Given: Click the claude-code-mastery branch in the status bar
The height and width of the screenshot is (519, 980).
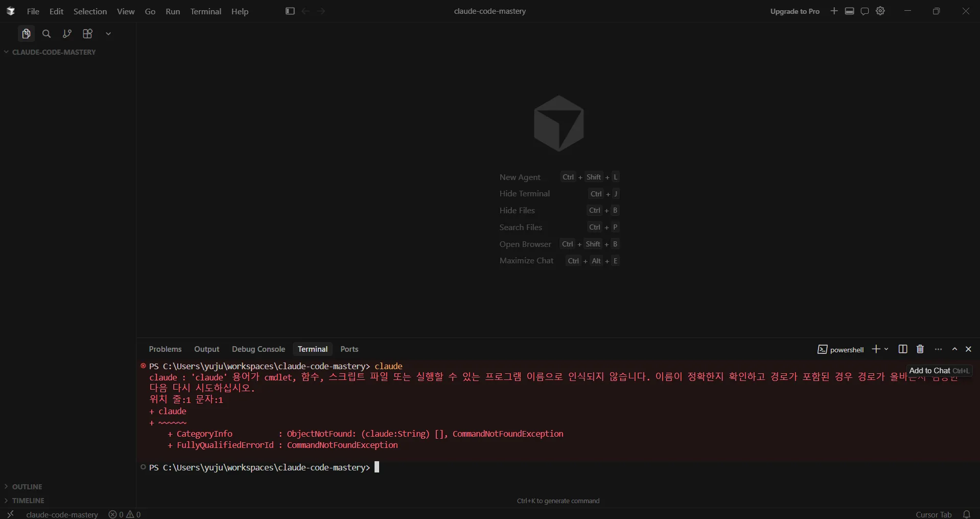Looking at the screenshot, I should (62, 514).
